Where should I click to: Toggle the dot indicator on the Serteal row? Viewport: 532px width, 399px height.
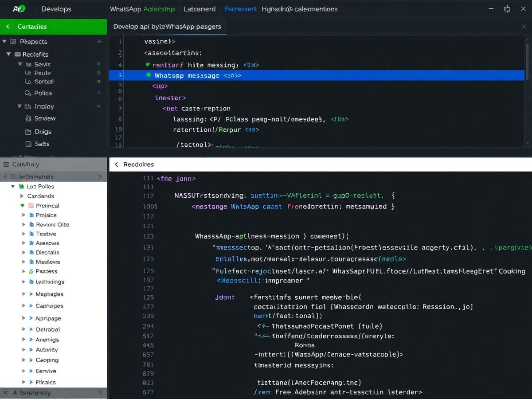[x=99, y=82]
